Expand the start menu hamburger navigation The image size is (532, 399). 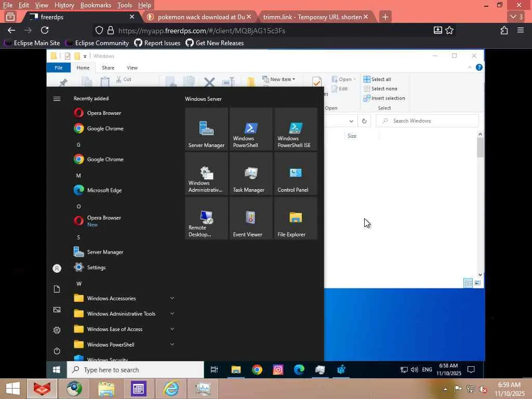[57, 99]
